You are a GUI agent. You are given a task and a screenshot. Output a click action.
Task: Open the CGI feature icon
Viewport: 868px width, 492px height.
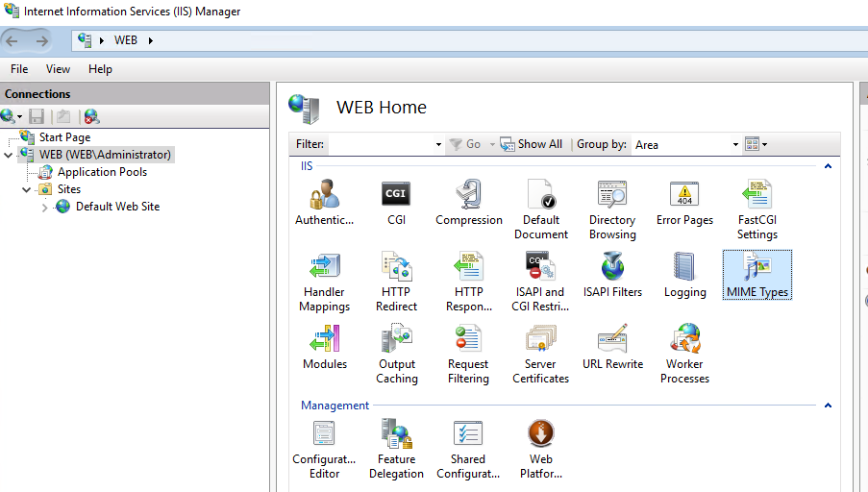click(x=396, y=203)
